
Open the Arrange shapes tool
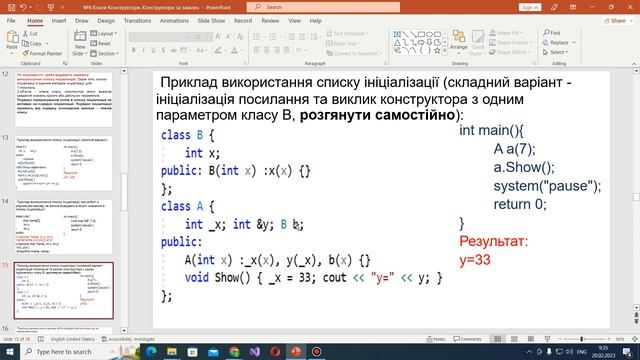459,42
